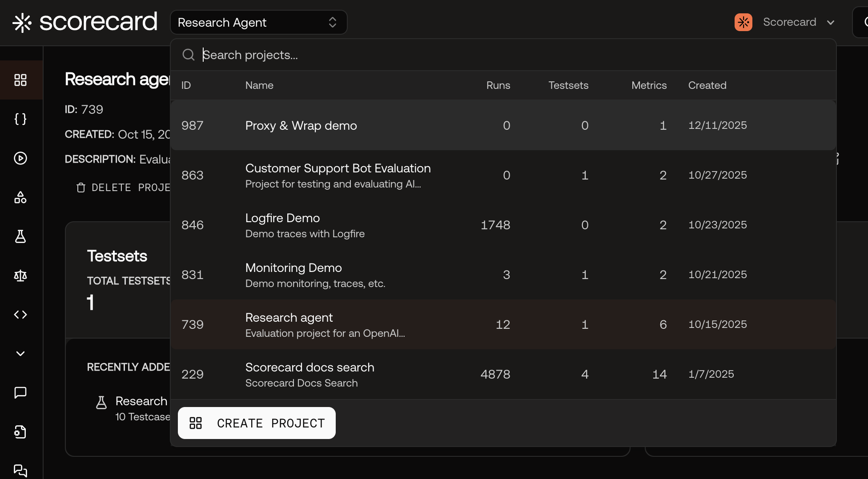Click the Scorecard asterisk logo
Viewport: 868px width, 479px height.
[22, 22]
